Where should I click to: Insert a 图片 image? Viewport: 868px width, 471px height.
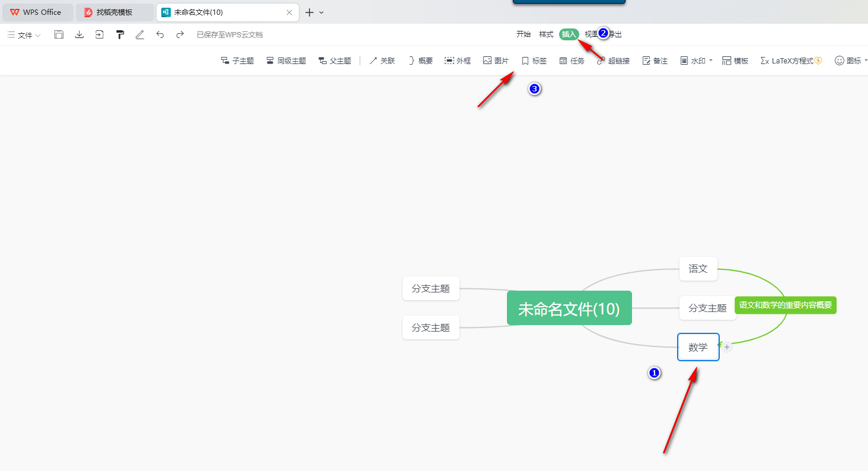point(496,61)
